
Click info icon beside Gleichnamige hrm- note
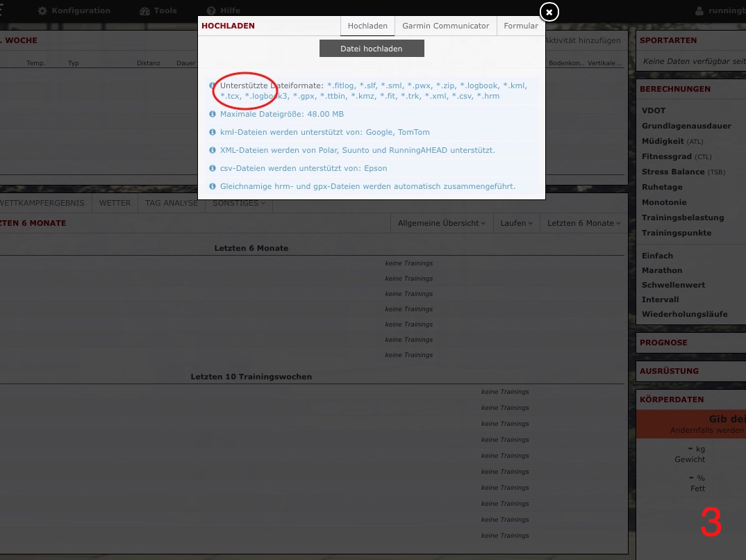coord(213,186)
